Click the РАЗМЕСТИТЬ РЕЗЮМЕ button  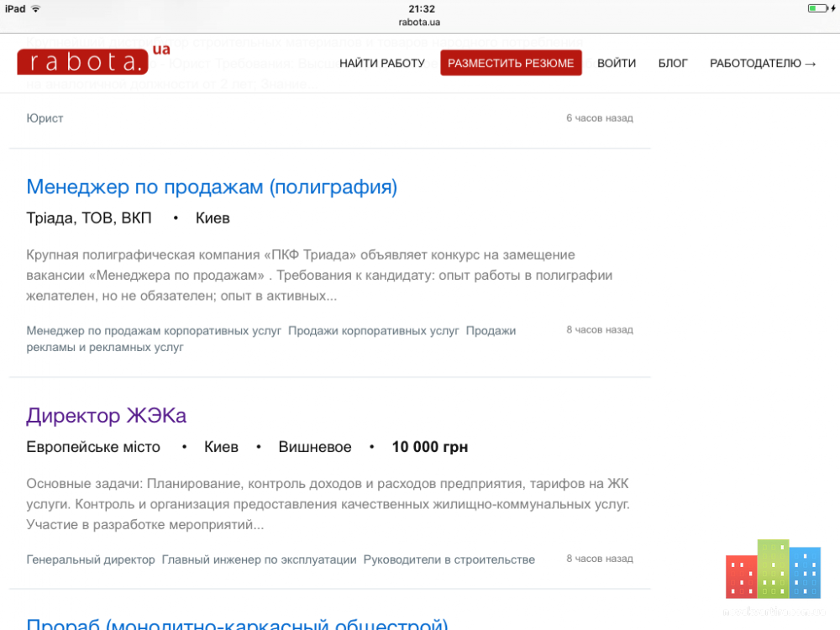tap(511, 63)
